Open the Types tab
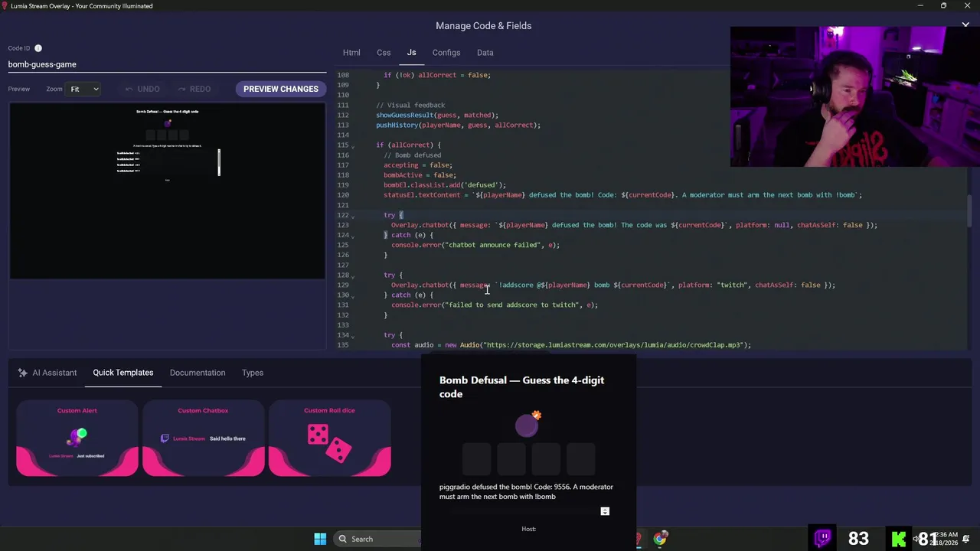Image resolution: width=980 pixels, height=551 pixels. pos(253,373)
